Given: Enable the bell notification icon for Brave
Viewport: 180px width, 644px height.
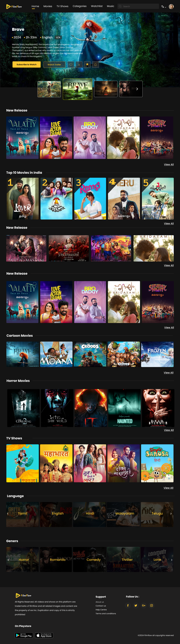Looking at the screenshot, I should click(x=95, y=64).
